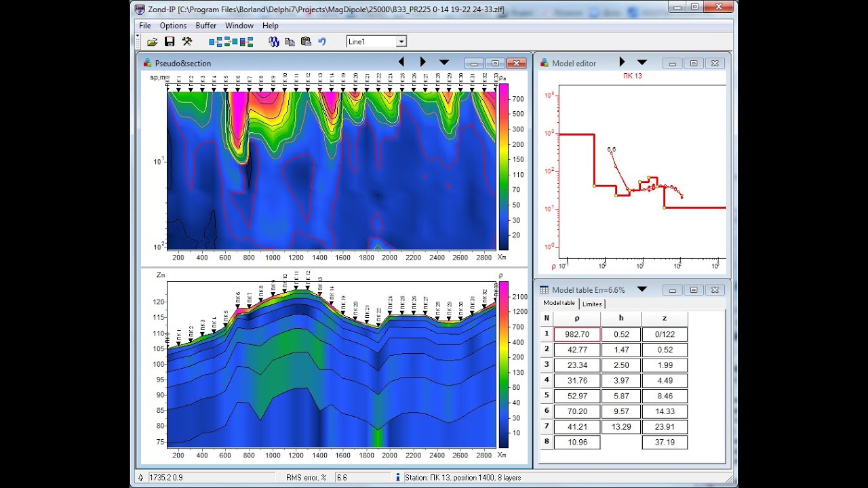The width and height of the screenshot is (868, 488).
Task: Open a file with the folder icon
Action: (153, 41)
